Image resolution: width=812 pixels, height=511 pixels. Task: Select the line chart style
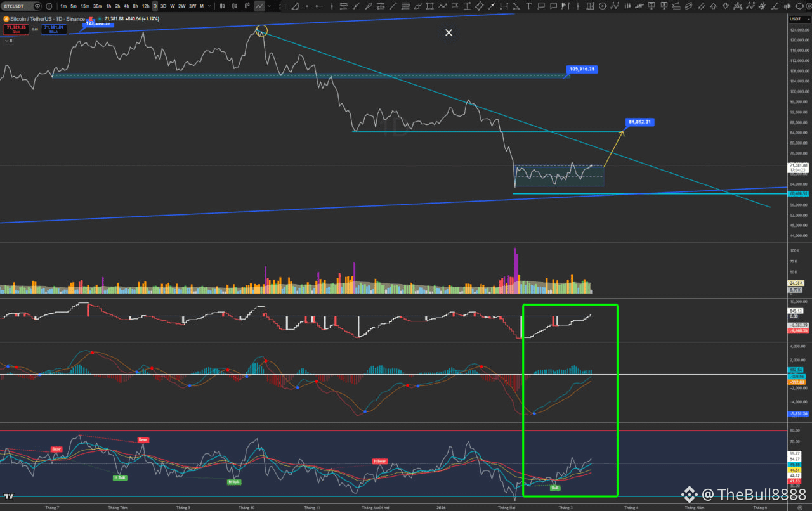tap(259, 6)
